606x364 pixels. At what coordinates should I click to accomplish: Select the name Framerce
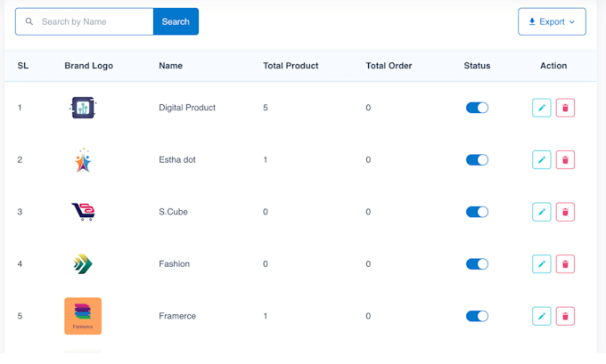click(177, 316)
